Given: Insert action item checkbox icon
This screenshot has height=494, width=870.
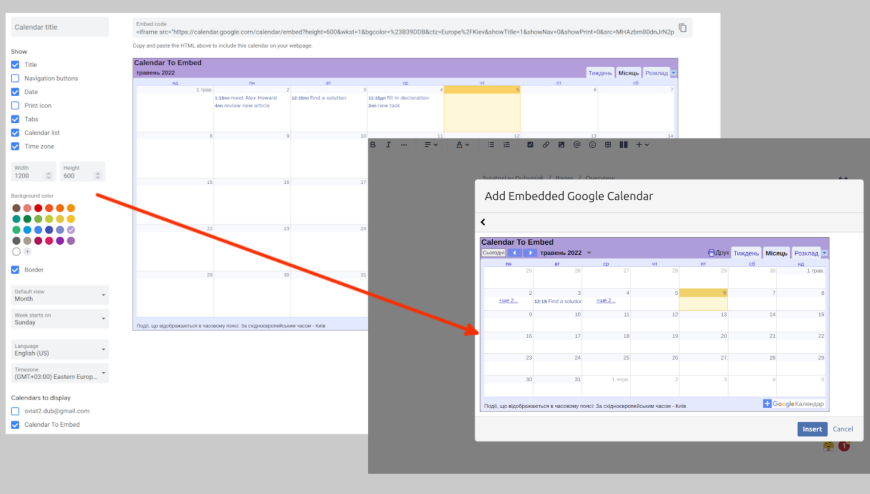Looking at the screenshot, I should pos(530,145).
